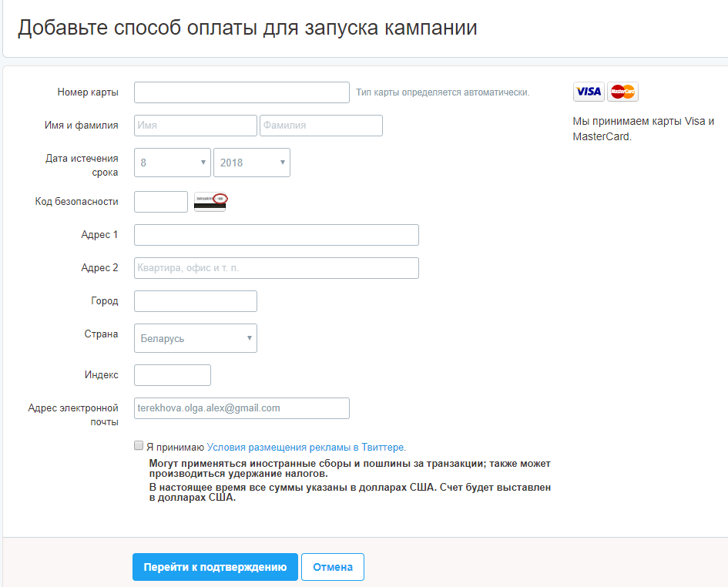The image size is (728, 587).
Task: Tick the checkbox accepting Twitter advertising terms
Action: coord(139,445)
